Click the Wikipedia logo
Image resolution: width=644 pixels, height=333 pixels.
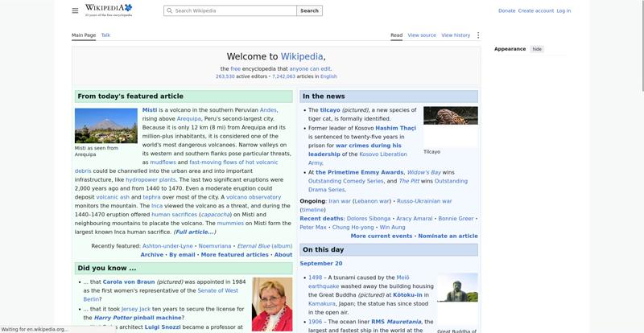[109, 10]
